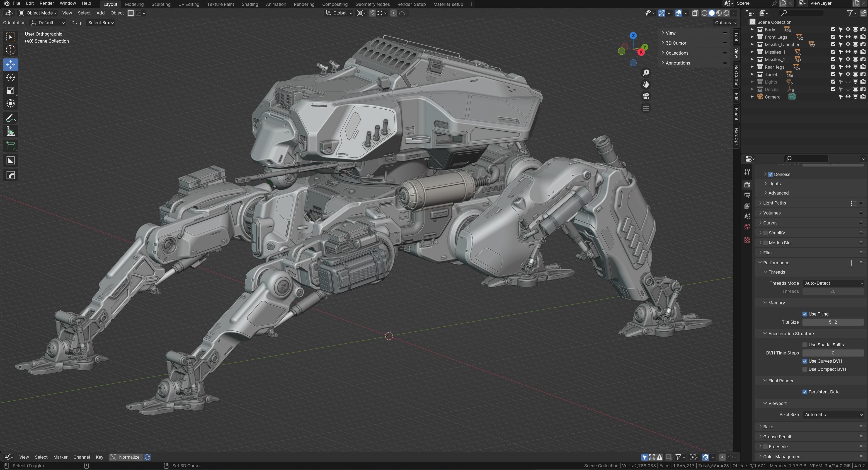
Task: Select the Select Box tool
Action: point(10,37)
